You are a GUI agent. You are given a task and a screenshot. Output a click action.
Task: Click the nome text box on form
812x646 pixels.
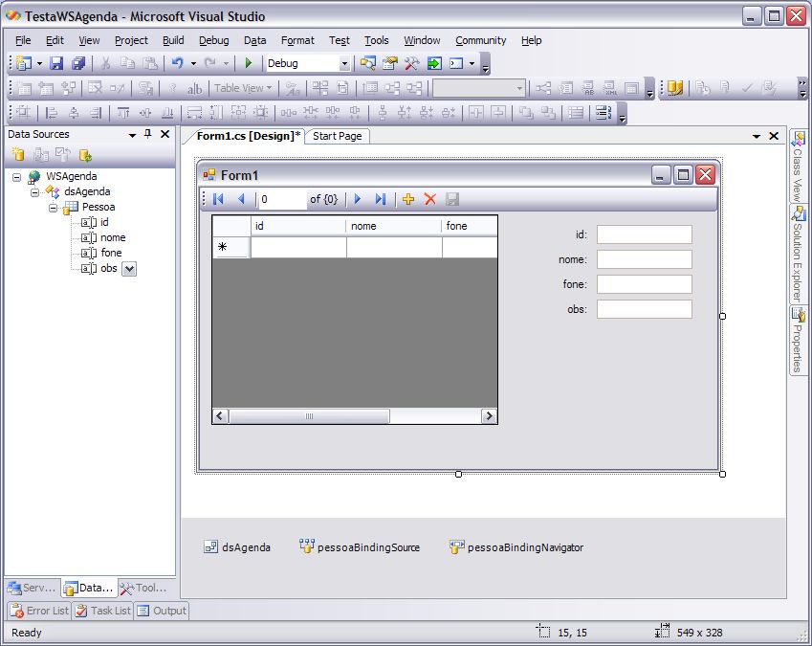[x=644, y=259]
